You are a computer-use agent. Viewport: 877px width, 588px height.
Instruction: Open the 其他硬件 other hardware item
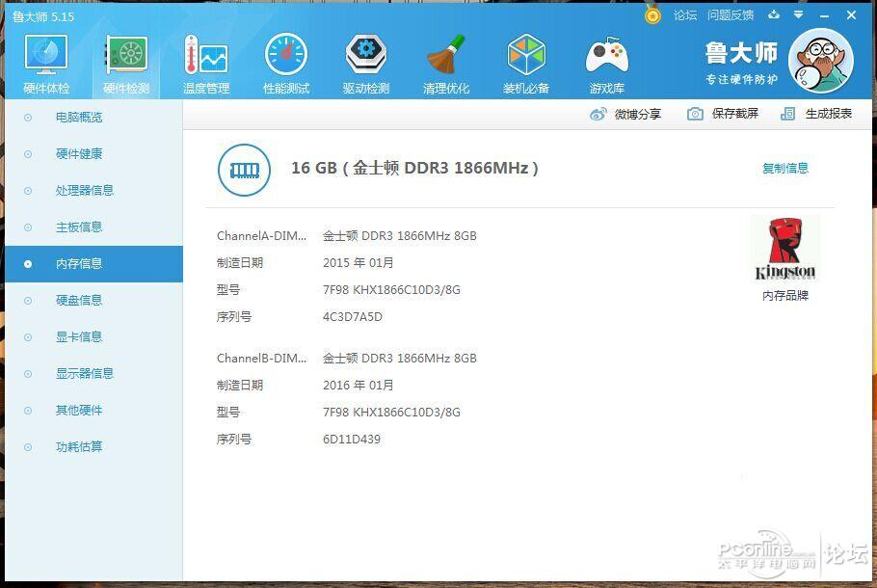(93, 410)
